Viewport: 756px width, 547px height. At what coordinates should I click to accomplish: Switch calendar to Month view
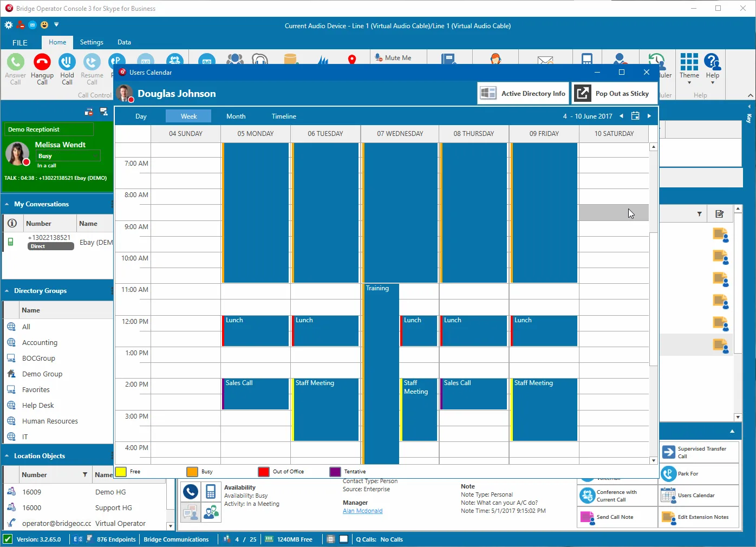click(236, 116)
